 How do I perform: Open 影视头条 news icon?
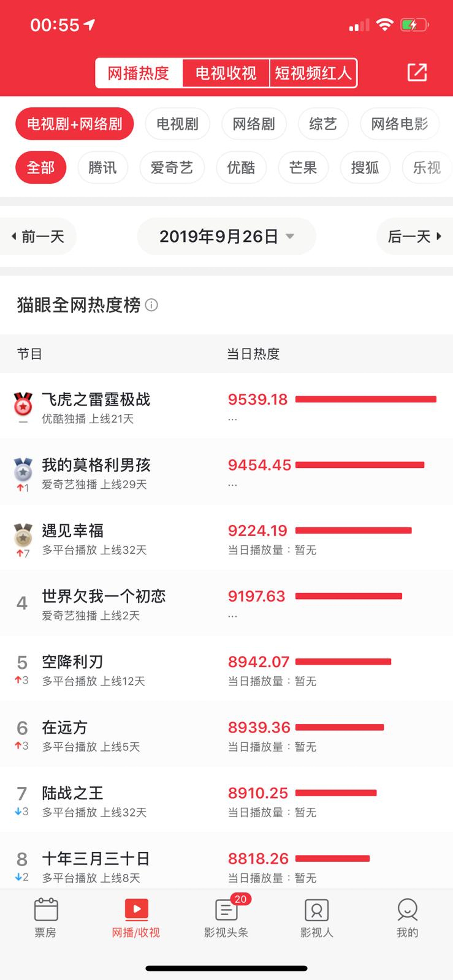(226, 909)
